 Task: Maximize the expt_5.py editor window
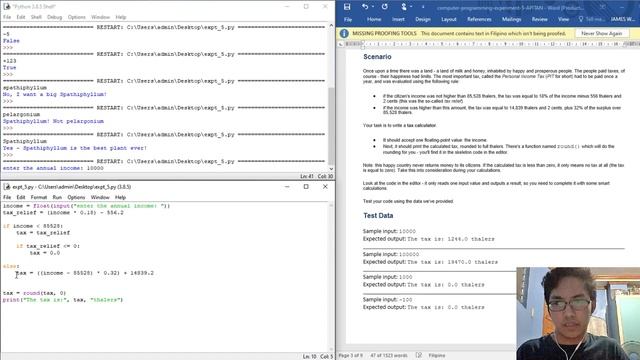click(x=306, y=187)
